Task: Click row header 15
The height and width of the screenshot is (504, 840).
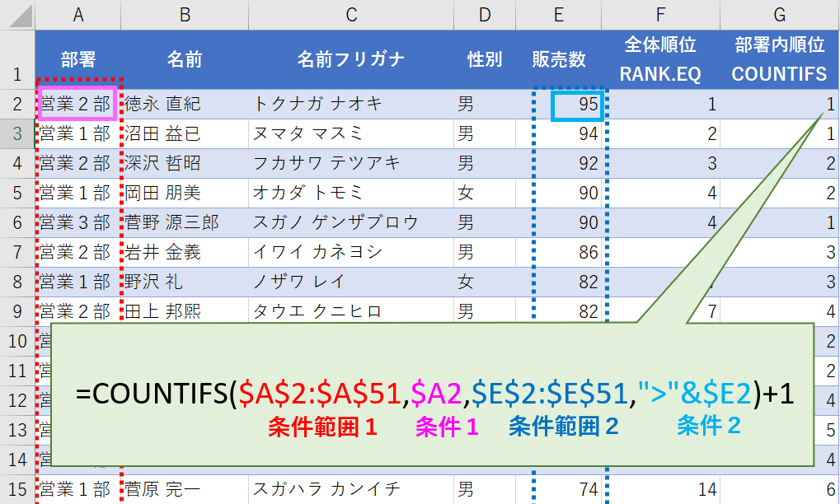Action: (16, 487)
